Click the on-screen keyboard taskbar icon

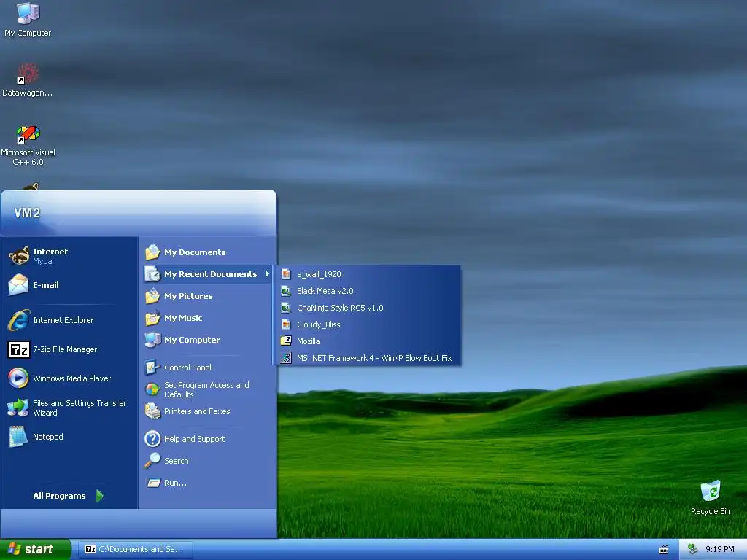point(664,550)
